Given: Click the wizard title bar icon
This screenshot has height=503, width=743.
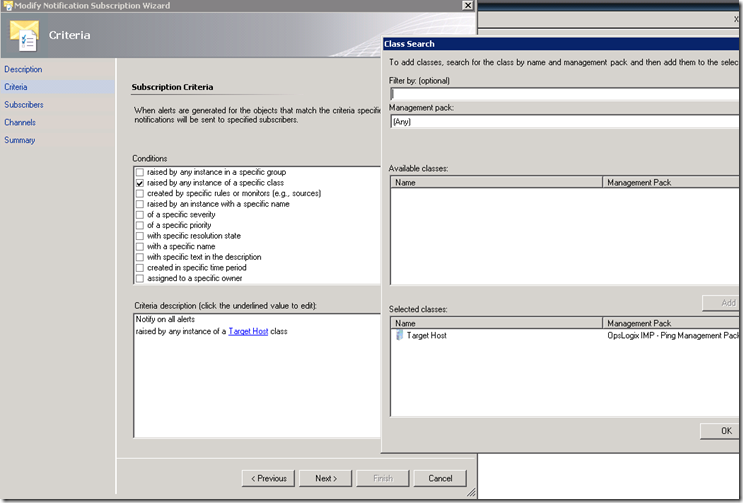Looking at the screenshot, I should (x=7, y=6).
